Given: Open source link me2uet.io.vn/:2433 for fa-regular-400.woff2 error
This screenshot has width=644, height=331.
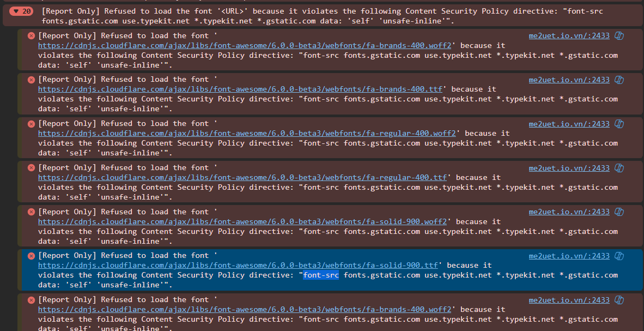Looking at the screenshot, I should 569,124.
